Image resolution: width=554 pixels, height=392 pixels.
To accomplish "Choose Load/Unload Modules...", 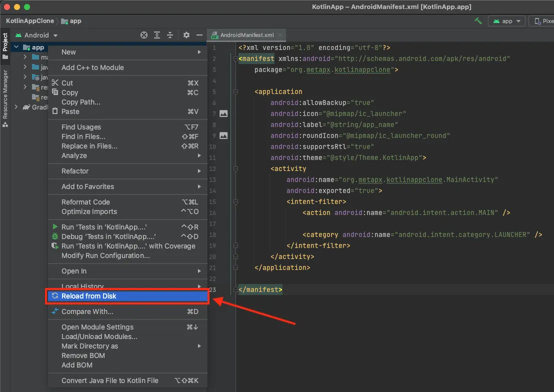I will click(x=127, y=336).
